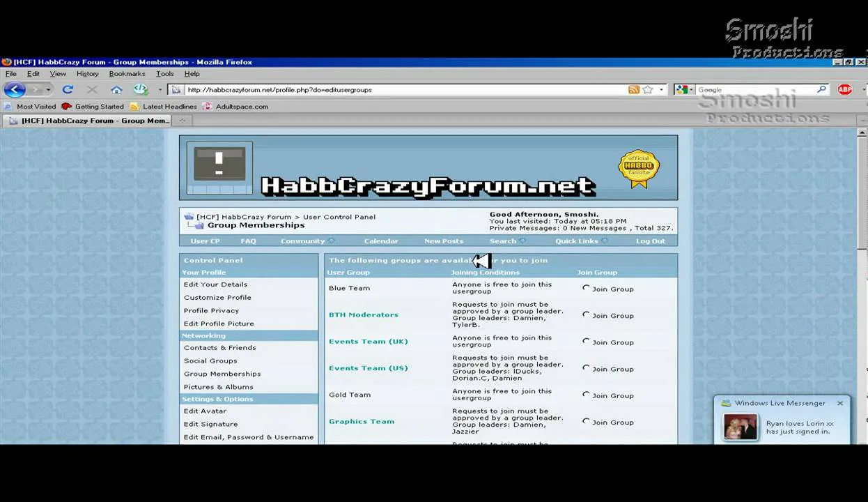Image resolution: width=868 pixels, height=502 pixels.
Task: Click the Getting Started bookmark icon
Action: pos(67,107)
